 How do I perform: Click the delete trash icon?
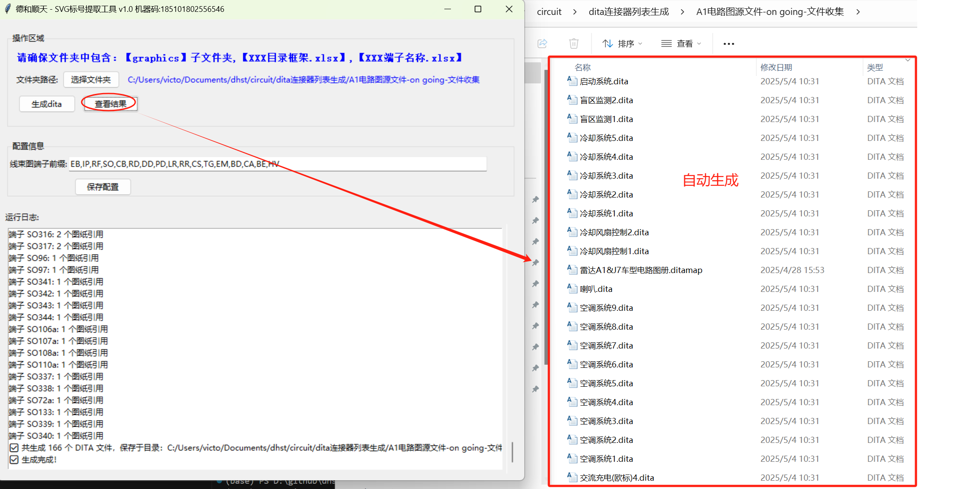click(x=573, y=43)
